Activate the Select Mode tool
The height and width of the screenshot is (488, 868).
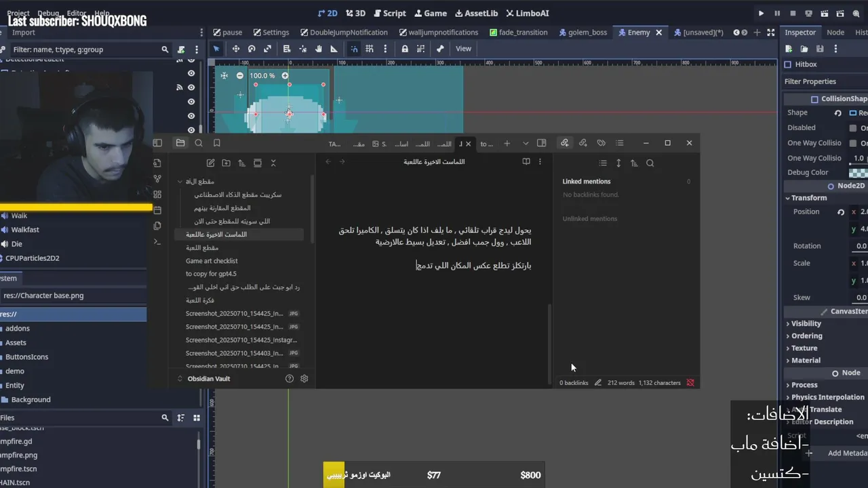point(216,49)
